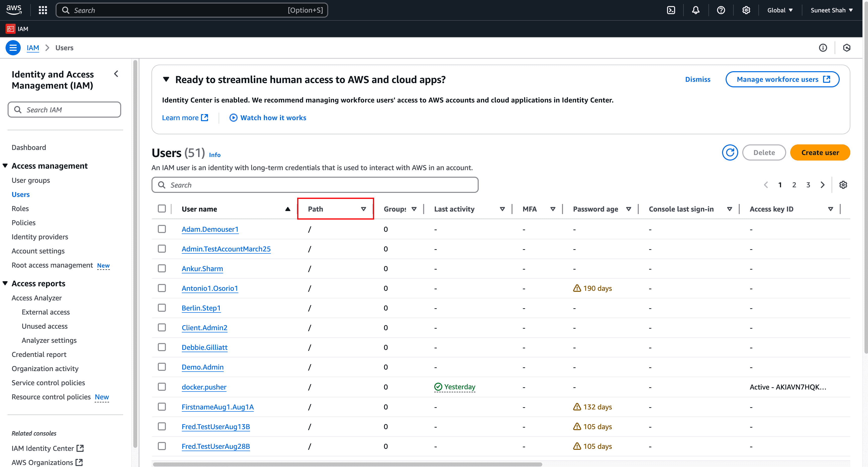The image size is (868, 467).
Task: Open AWS services grid menu
Action: [43, 10]
